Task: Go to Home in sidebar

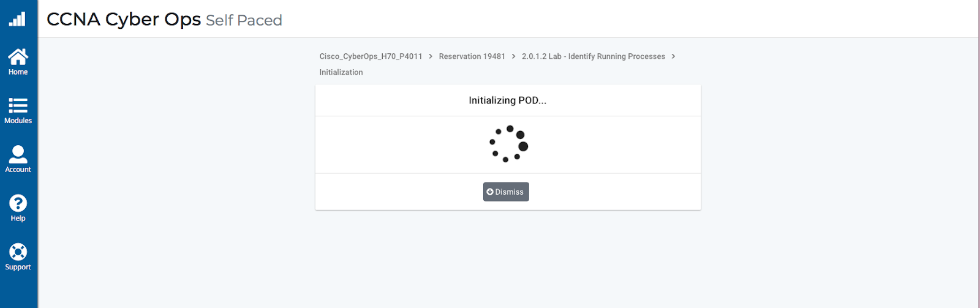Action: pos(18,62)
